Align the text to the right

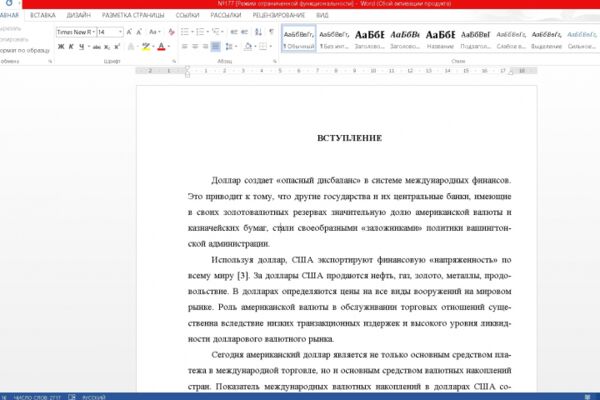[205, 46]
